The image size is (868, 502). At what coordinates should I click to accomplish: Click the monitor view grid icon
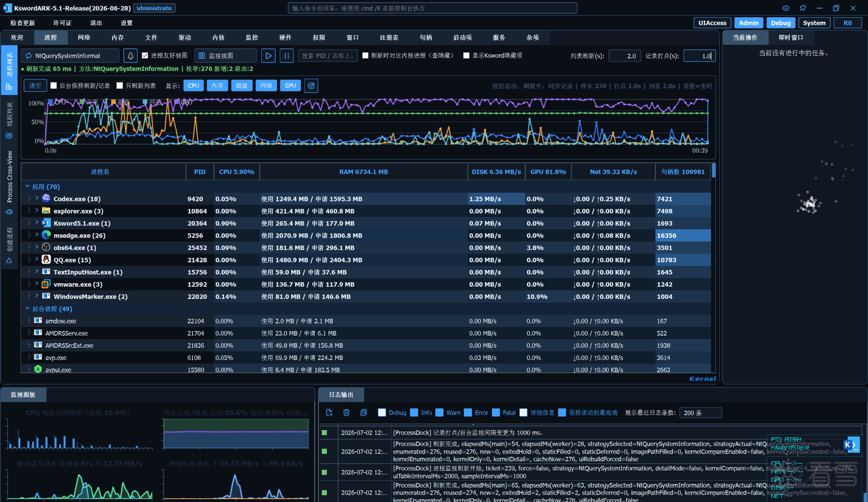pos(202,56)
